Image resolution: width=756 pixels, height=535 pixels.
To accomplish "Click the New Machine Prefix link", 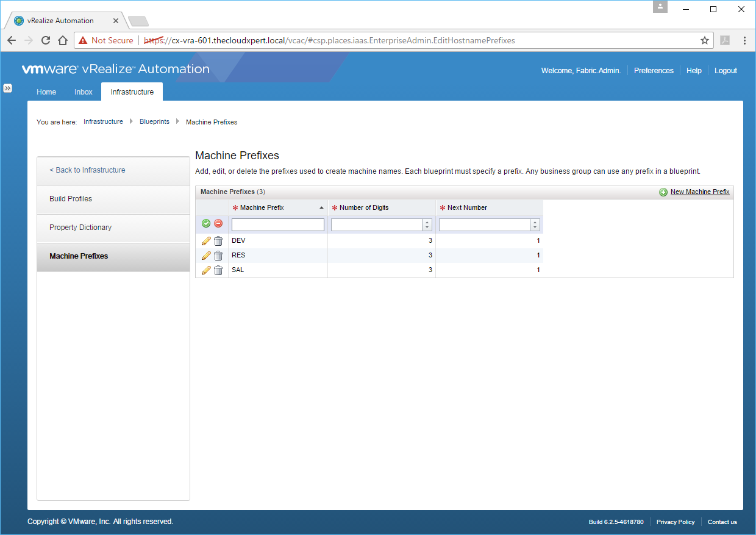I will click(699, 192).
